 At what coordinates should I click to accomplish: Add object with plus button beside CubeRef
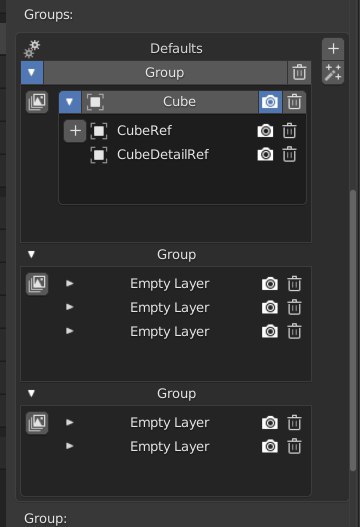coord(75,131)
